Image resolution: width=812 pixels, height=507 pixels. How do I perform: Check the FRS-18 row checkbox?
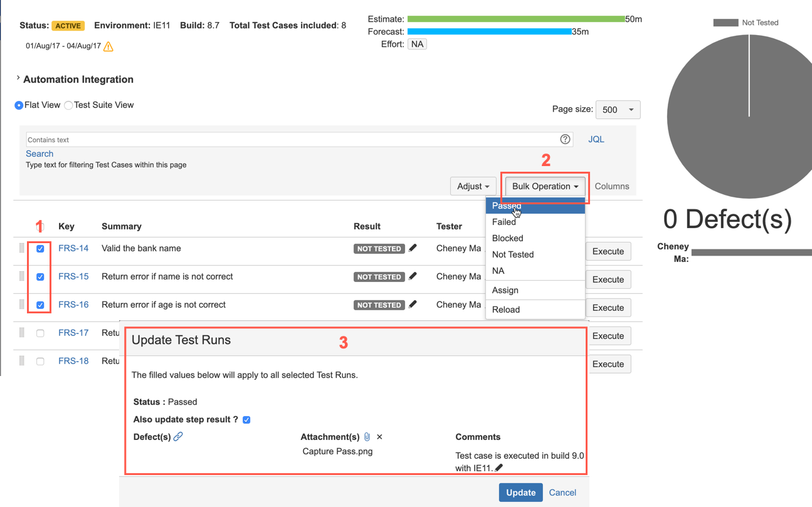(40, 362)
